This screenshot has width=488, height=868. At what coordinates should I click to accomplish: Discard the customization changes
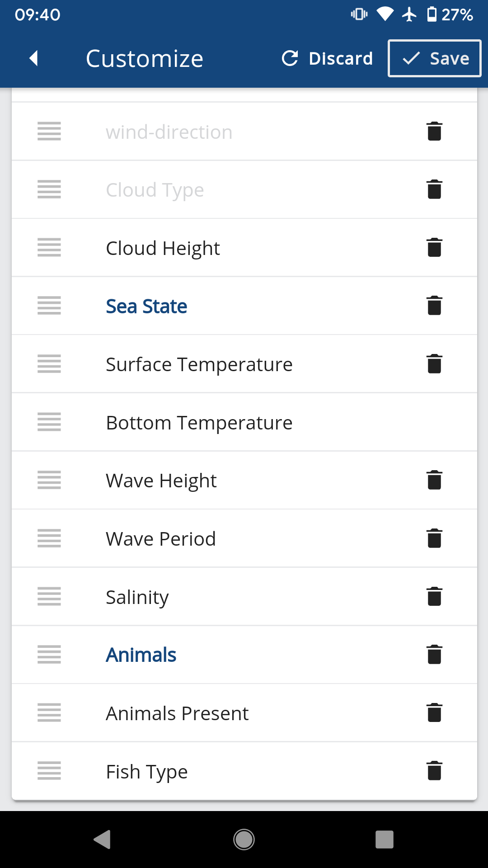[328, 58]
